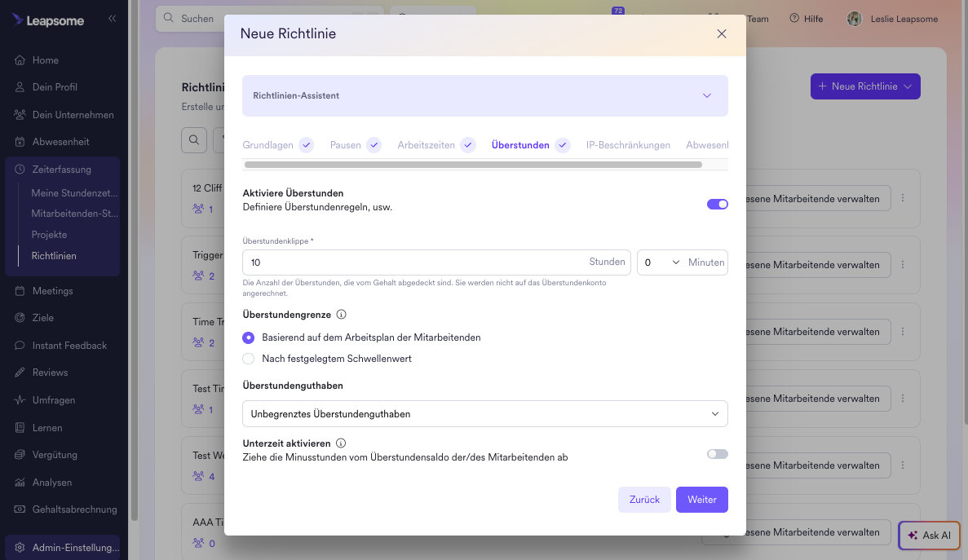Click the Home icon in sidebar
968x560 pixels.
[x=20, y=60]
